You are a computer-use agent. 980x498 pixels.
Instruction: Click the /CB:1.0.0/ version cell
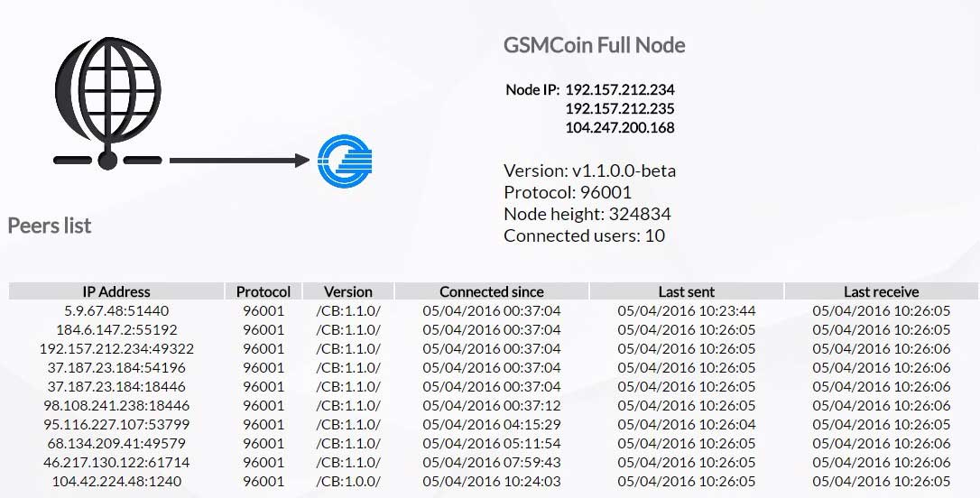point(348,482)
